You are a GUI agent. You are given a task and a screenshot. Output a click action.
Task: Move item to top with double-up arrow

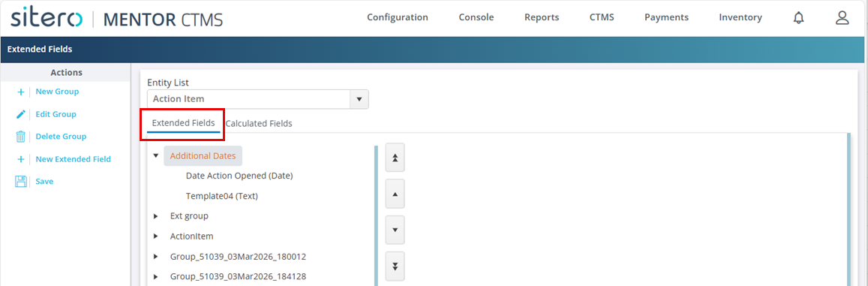click(395, 158)
